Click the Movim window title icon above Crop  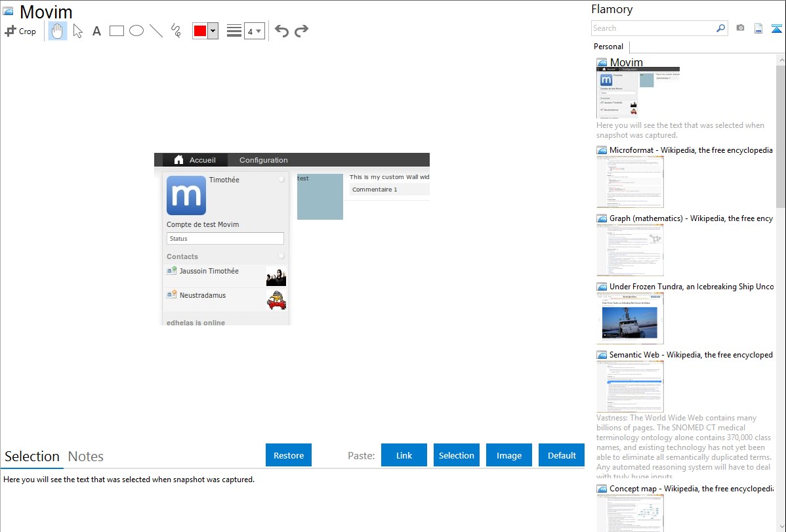click(x=8, y=11)
